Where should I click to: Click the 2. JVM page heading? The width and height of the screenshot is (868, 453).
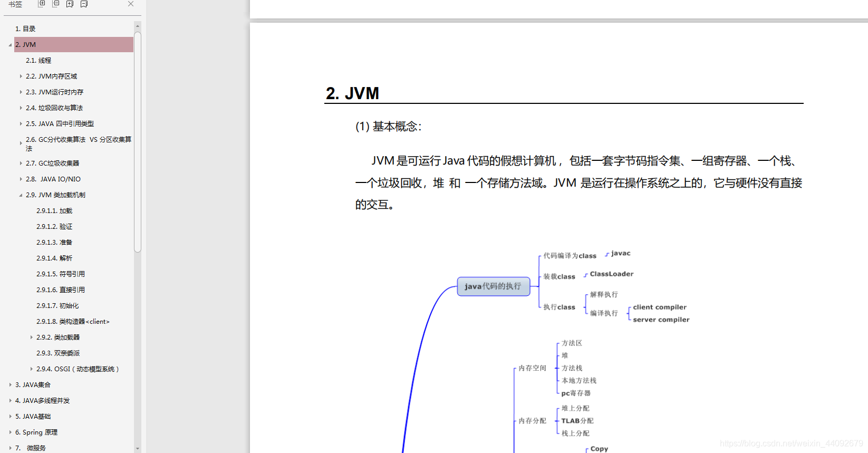tap(352, 93)
